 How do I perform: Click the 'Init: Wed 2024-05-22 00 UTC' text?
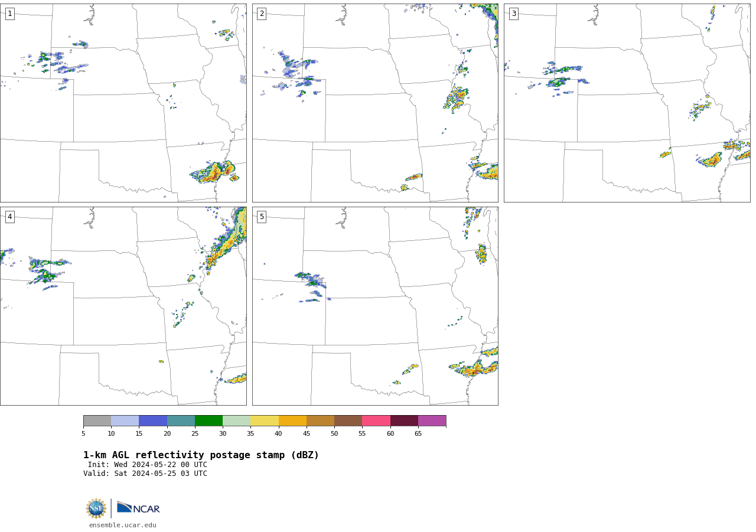[148, 465]
